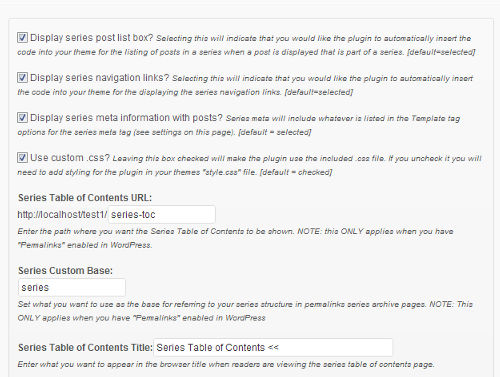
Task: Click the italic description about Template tag options
Action: coord(239,125)
